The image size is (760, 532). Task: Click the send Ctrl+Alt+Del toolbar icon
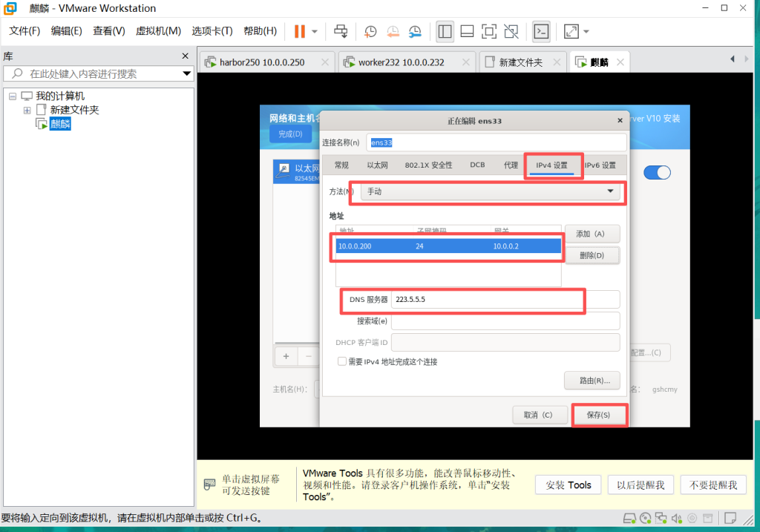point(341,31)
